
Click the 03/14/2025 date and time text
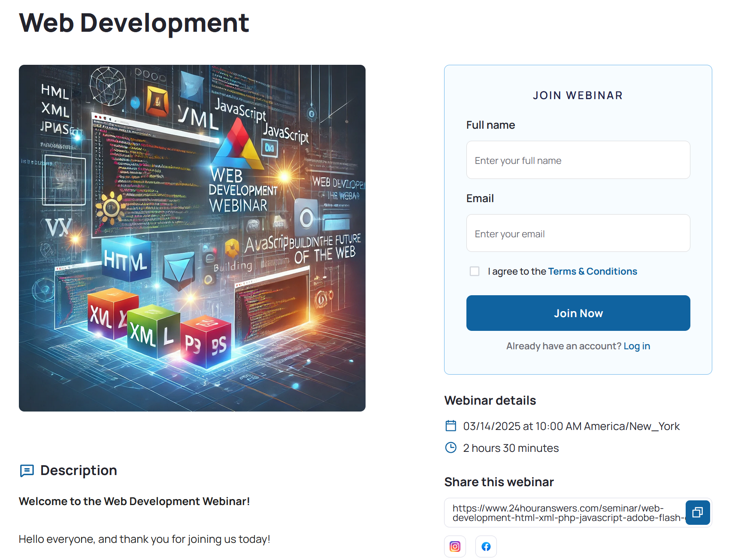571,426
